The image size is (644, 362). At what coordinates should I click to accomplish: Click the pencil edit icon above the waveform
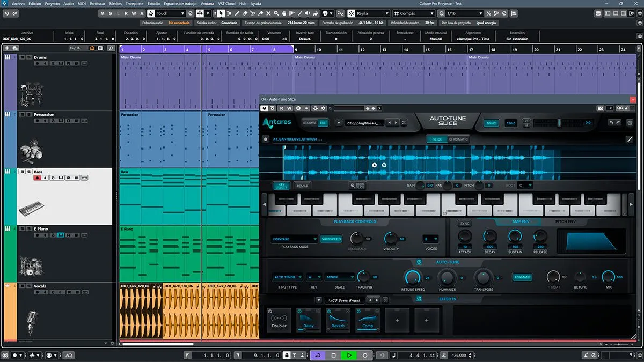point(630,139)
